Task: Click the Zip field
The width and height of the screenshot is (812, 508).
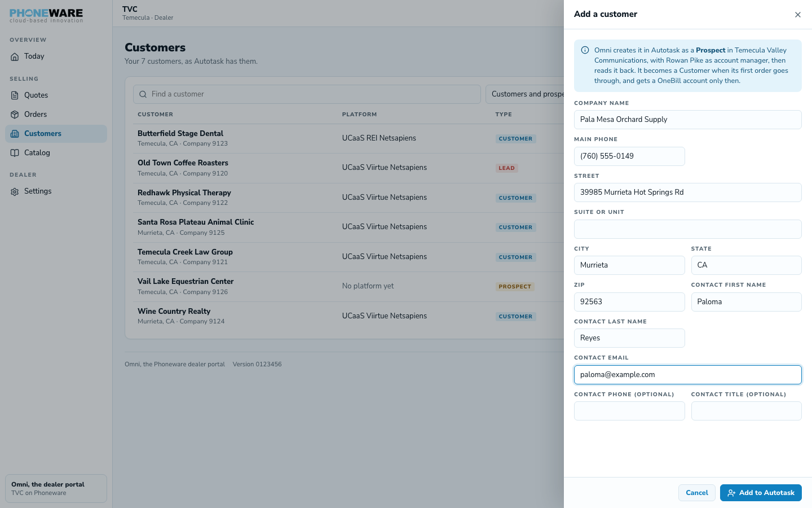Action: pyautogui.click(x=629, y=302)
